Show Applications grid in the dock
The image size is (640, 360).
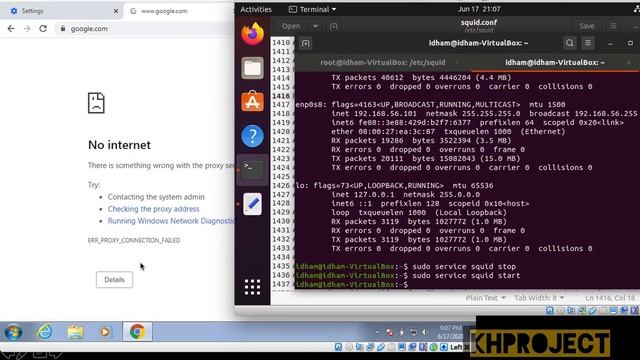(x=252, y=287)
